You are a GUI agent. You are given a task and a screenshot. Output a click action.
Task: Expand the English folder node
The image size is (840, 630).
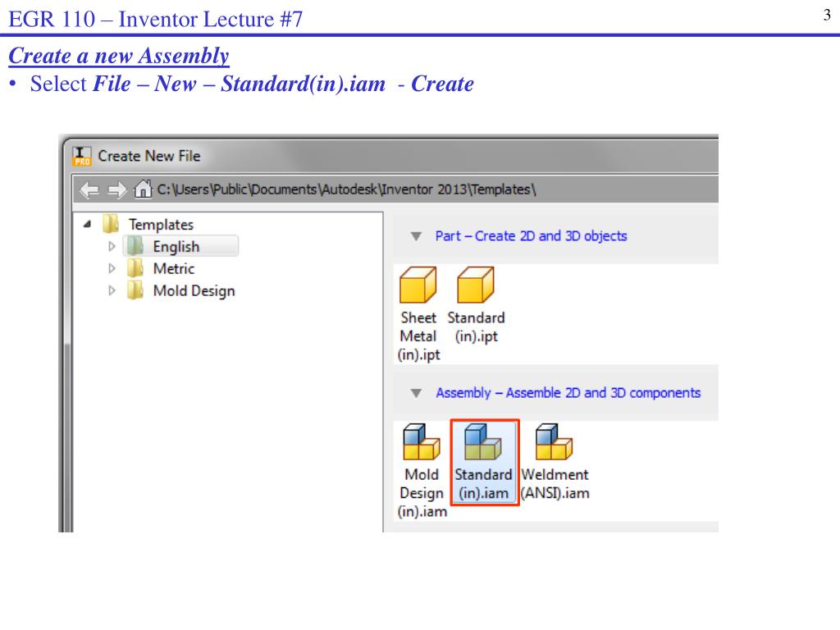point(112,246)
